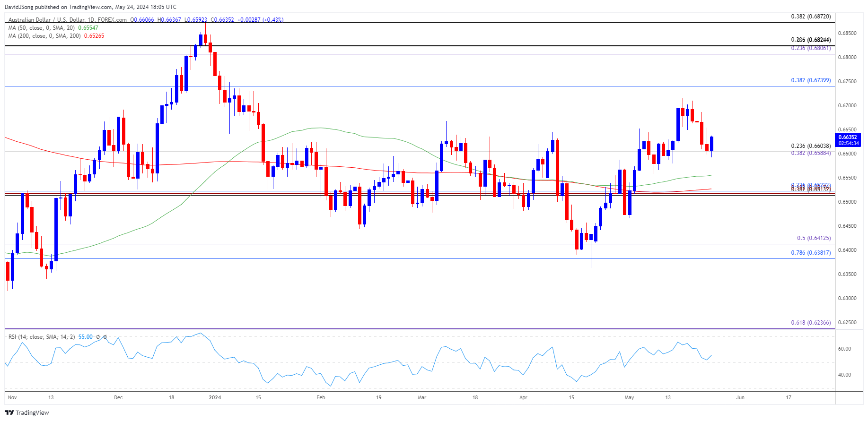Click the 0.63500 price axis label
Image resolution: width=868 pixels, height=421 pixels.
pos(847,274)
